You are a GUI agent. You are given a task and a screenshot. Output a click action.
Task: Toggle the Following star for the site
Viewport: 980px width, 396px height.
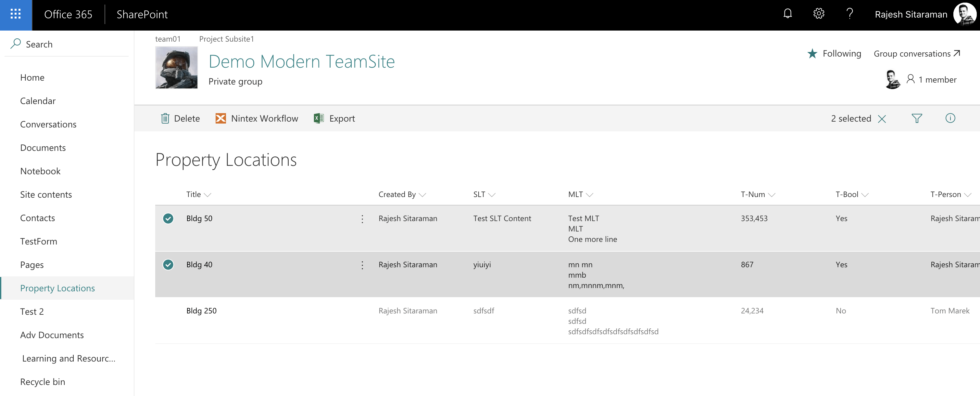(x=812, y=54)
